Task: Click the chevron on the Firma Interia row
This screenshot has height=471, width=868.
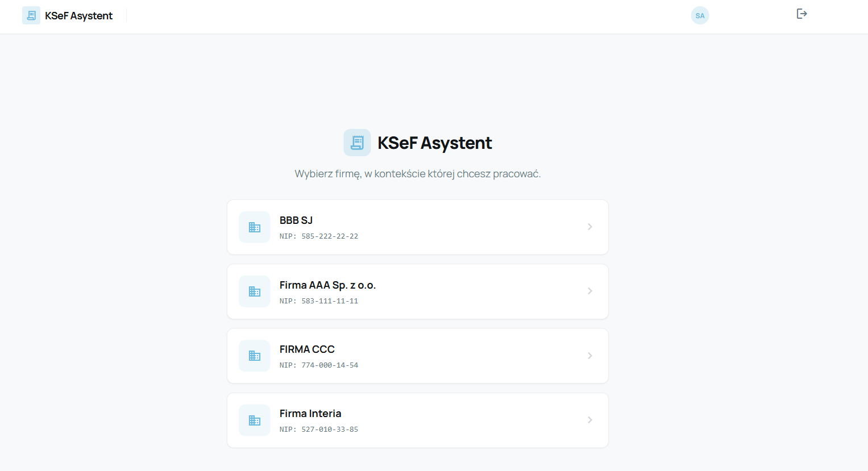Action: 590,420
